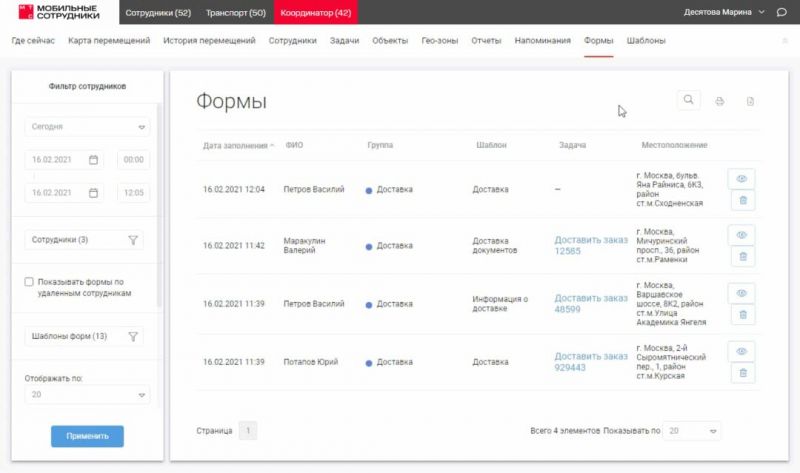Click the print icon in the Формы header
Viewport: 800px width, 473px height.
(719, 101)
